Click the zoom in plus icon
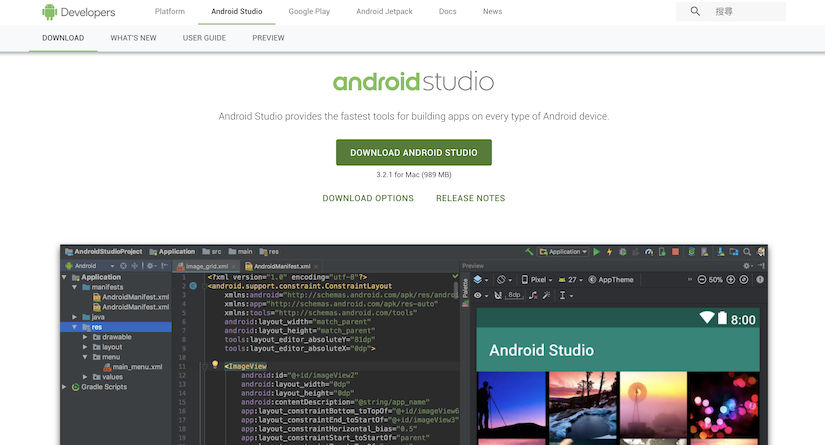 coord(731,280)
